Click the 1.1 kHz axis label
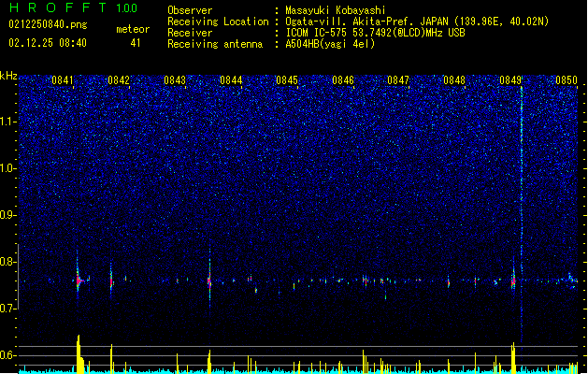This screenshot has width=588, height=374. click(8, 122)
